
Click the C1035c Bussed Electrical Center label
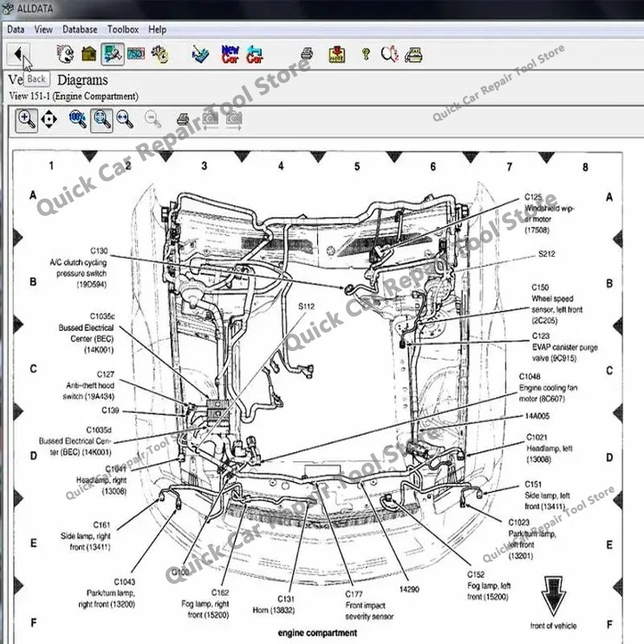[x=86, y=332]
